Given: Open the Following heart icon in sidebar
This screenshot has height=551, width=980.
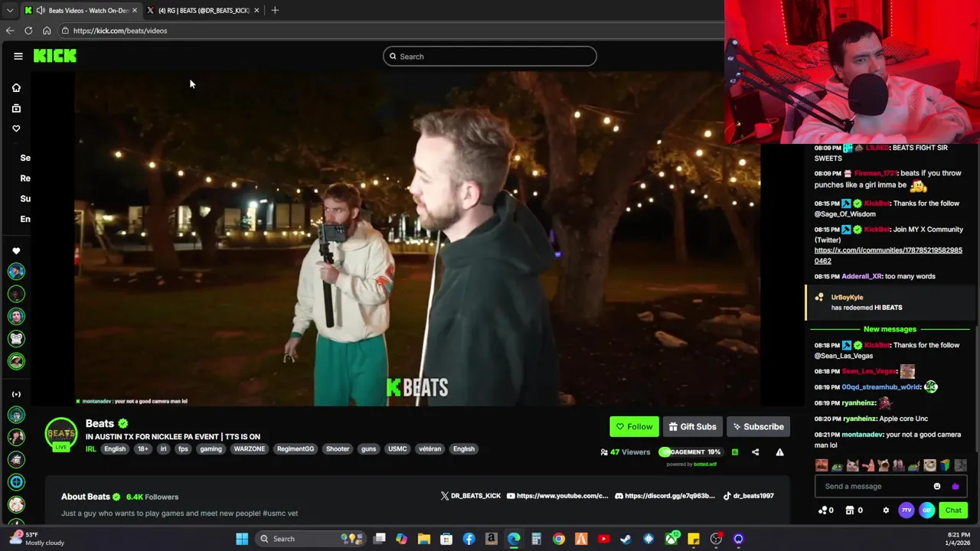Looking at the screenshot, I should pos(16,129).
